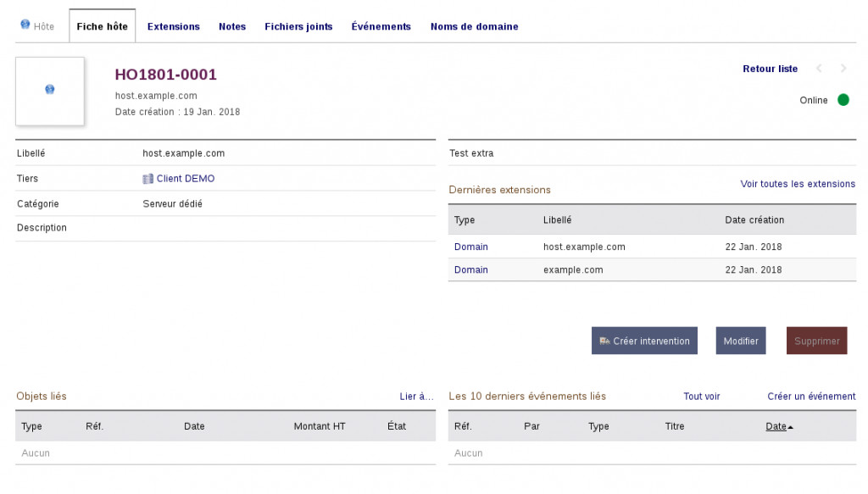This screenshot has height=494, width=868.
Task: Open the Lier à... dropdown link
Action: coord(416,396)
